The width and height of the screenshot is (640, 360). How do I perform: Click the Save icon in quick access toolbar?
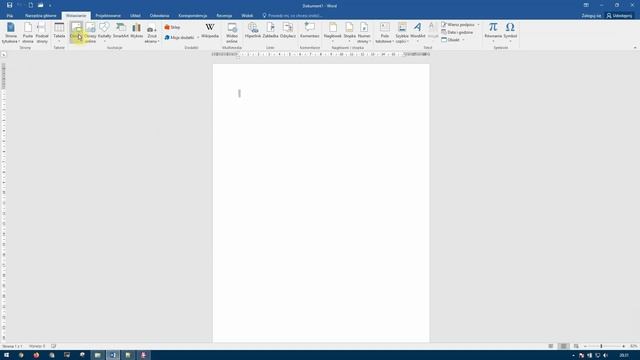9,5
